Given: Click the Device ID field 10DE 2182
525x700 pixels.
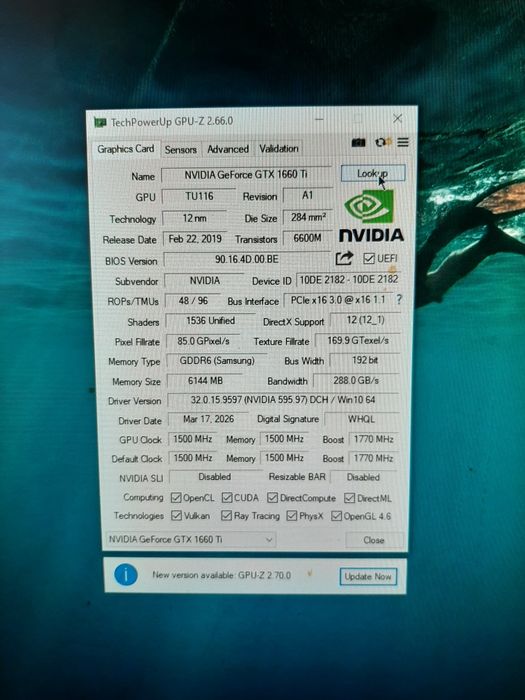Looking at the screenshot, I should point(348,279).
